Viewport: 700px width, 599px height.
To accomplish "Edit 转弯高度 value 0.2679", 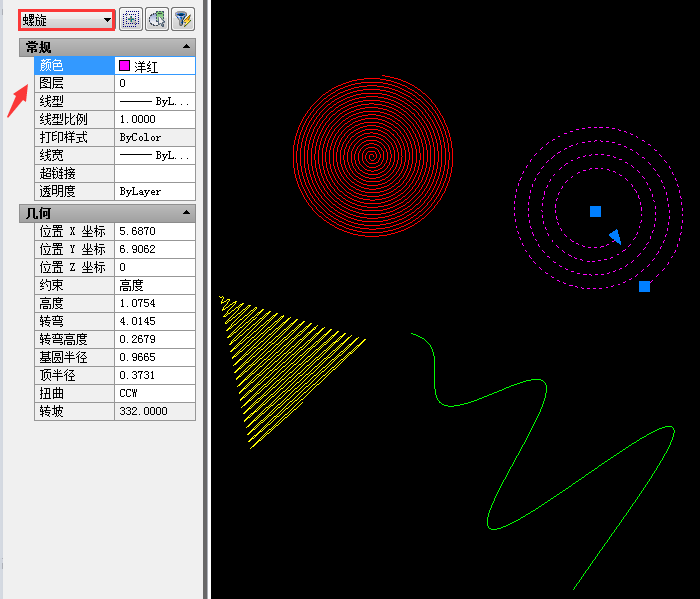I will 155,339.
